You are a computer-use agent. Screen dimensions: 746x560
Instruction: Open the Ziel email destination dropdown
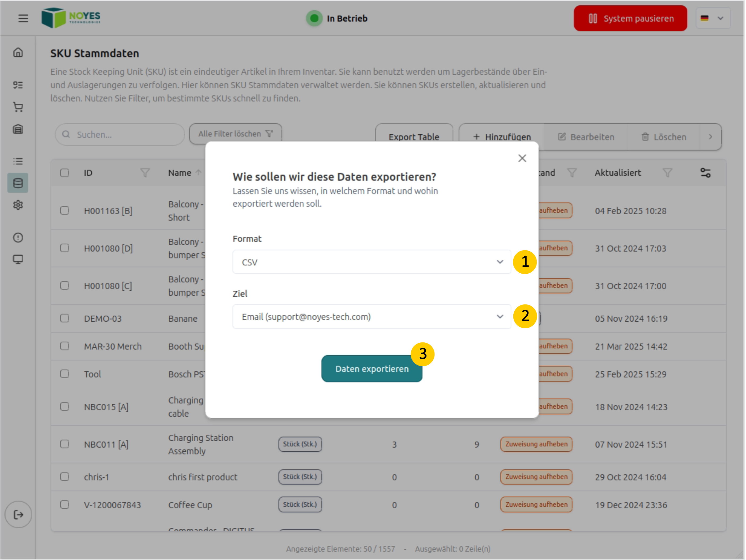tap(372, 317)
